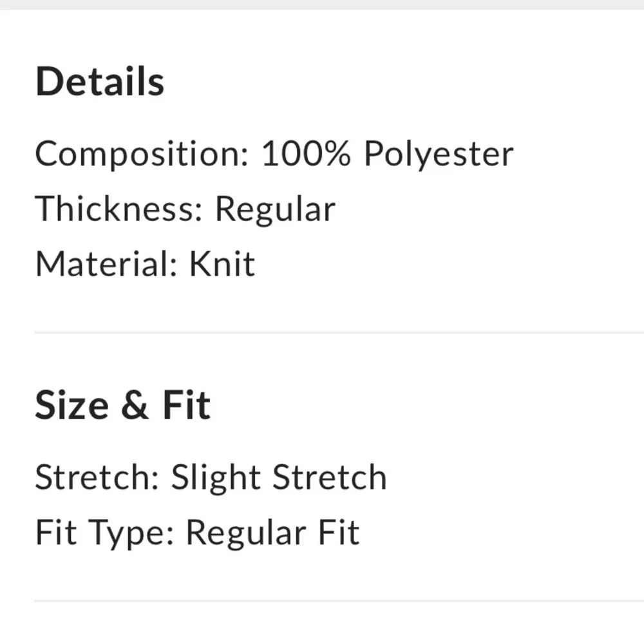Image resolution: width=644 pixels, height=644 pixels.
Task: Click the Fit Type label
Action: click(x=105, y=533)
